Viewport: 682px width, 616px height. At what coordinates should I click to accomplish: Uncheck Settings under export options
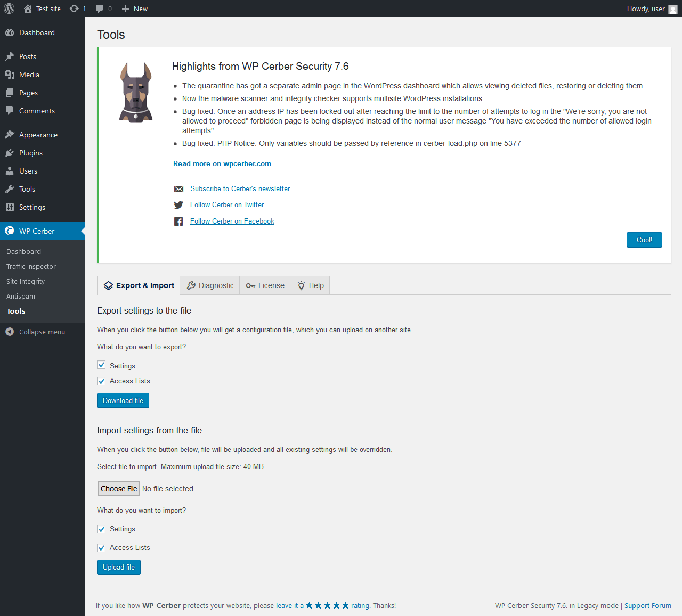[101, 365]
